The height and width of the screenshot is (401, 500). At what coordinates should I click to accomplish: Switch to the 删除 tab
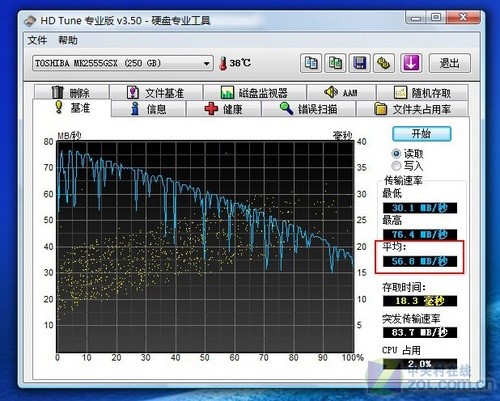[x=71, y=92]
